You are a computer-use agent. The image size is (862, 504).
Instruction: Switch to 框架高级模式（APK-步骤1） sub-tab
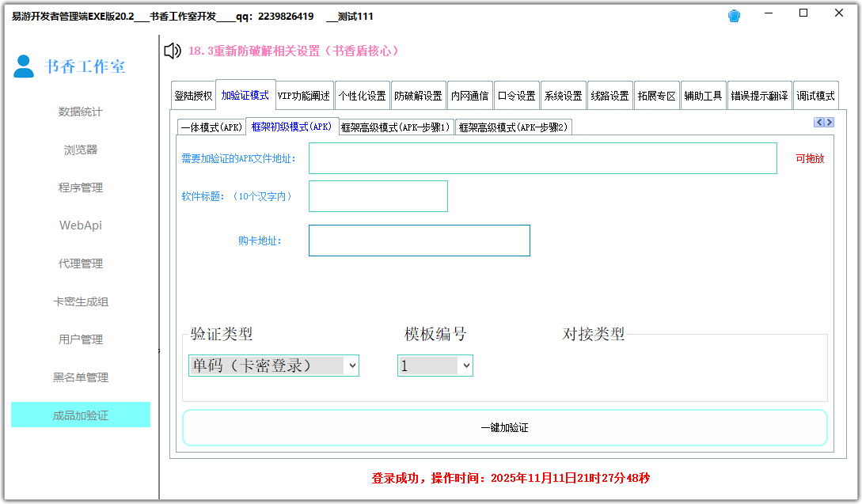click(x=394, y=126)
